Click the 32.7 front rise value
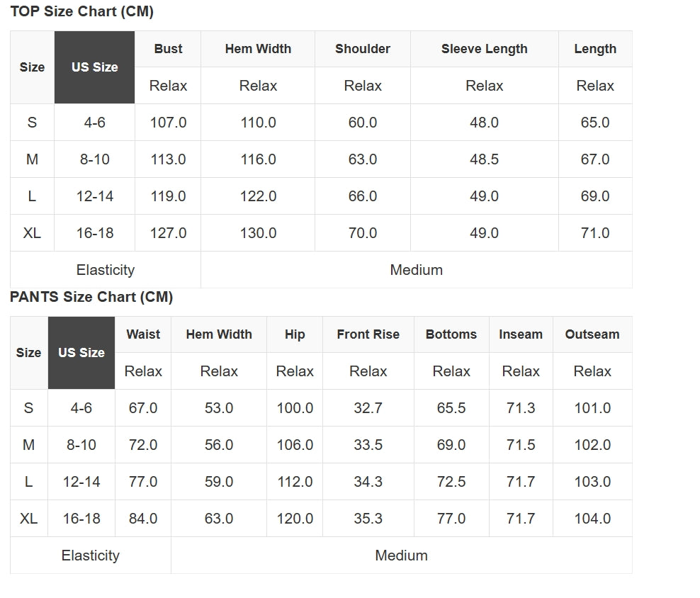Screen dimensions: 700x598 pyautogui.click(x=368, y=408)
